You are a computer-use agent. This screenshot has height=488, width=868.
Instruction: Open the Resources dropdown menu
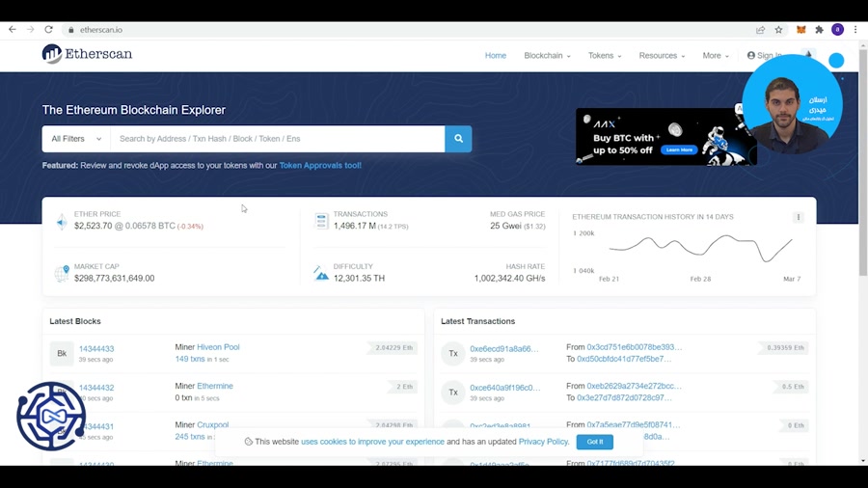click(662, 56)
